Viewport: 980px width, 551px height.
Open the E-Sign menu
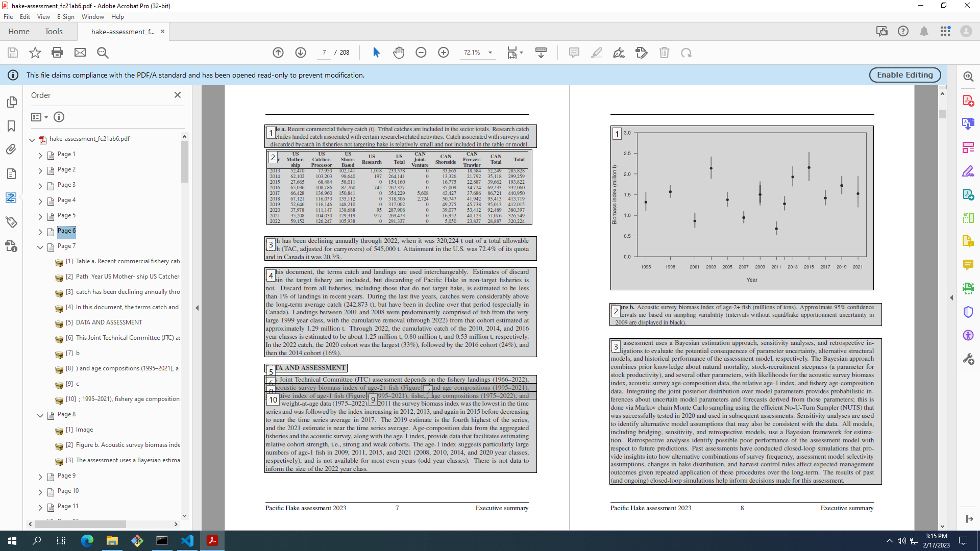click(x=65, y=17)
